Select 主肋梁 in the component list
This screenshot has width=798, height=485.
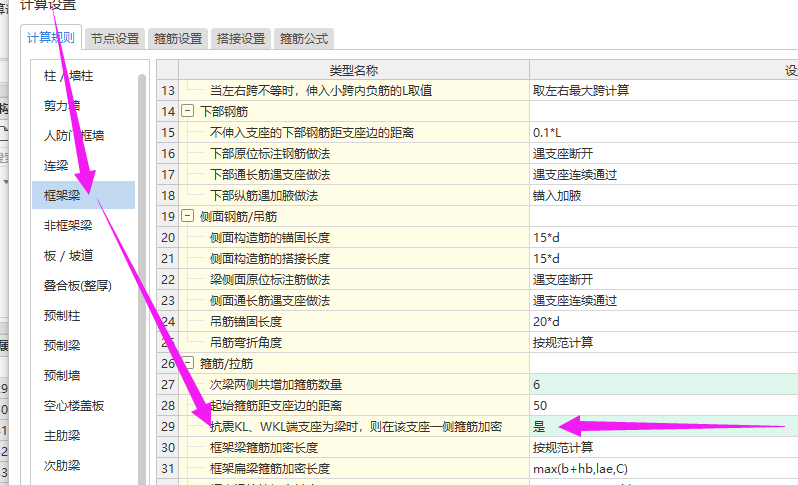click(62, 436)
